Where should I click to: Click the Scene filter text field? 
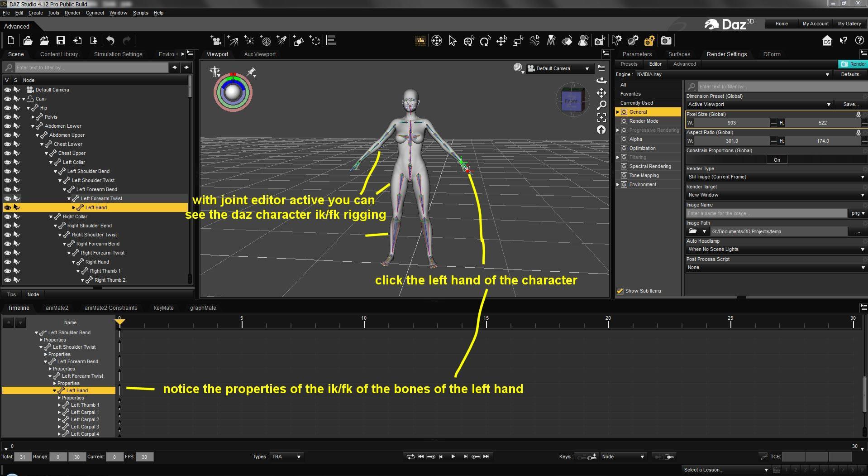[91, 67]
